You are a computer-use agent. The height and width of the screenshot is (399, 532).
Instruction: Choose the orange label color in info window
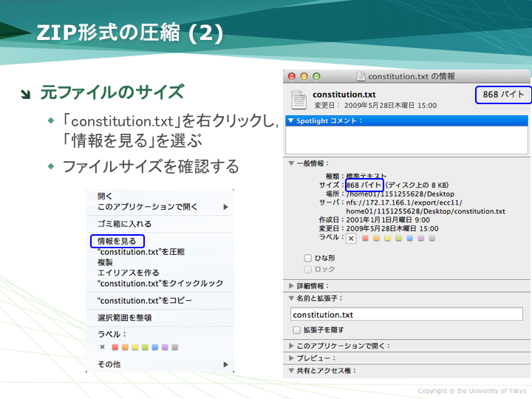point(376,238)
